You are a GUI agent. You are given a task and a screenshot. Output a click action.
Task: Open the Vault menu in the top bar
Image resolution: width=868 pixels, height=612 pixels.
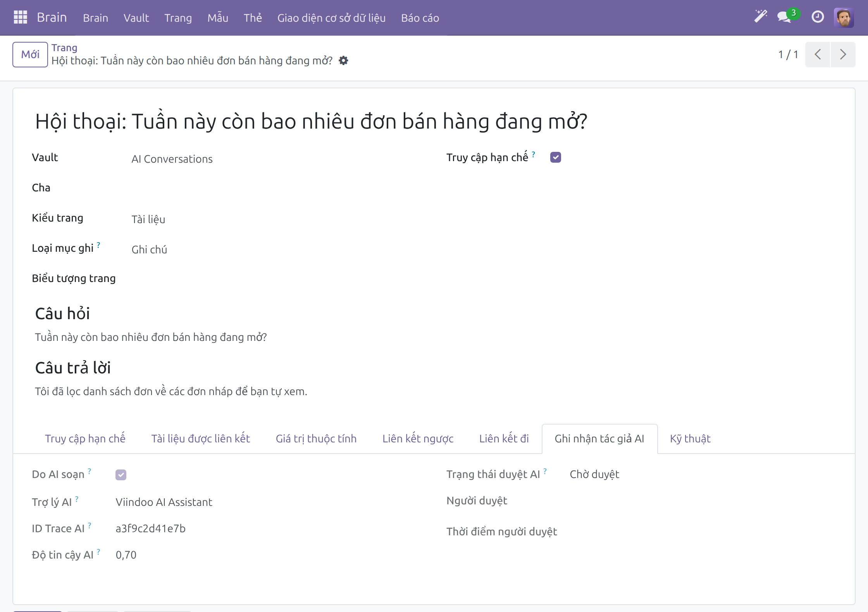(136, 18)
